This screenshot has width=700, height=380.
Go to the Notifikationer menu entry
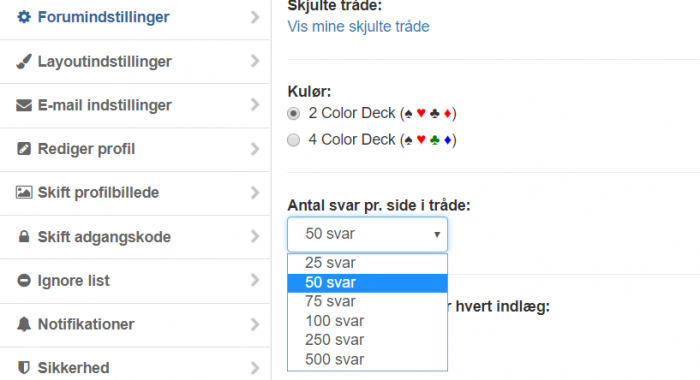(135, 324)
